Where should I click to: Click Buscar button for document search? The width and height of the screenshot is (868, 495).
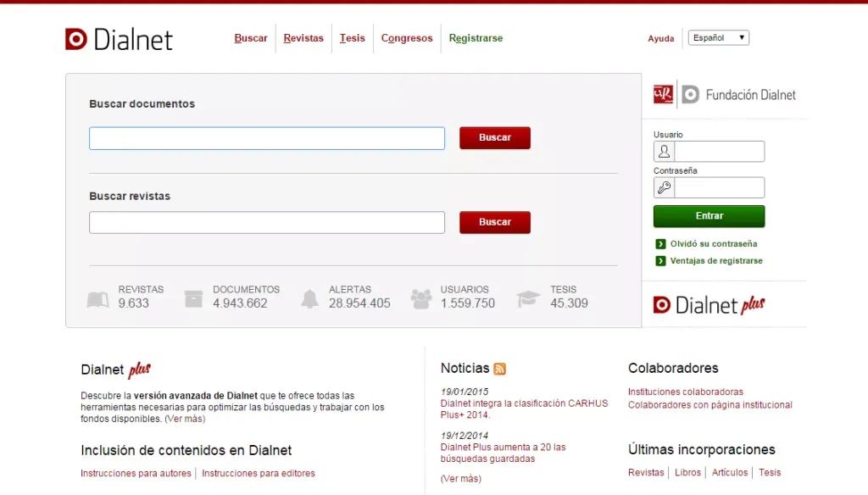(x=495, y=138)
